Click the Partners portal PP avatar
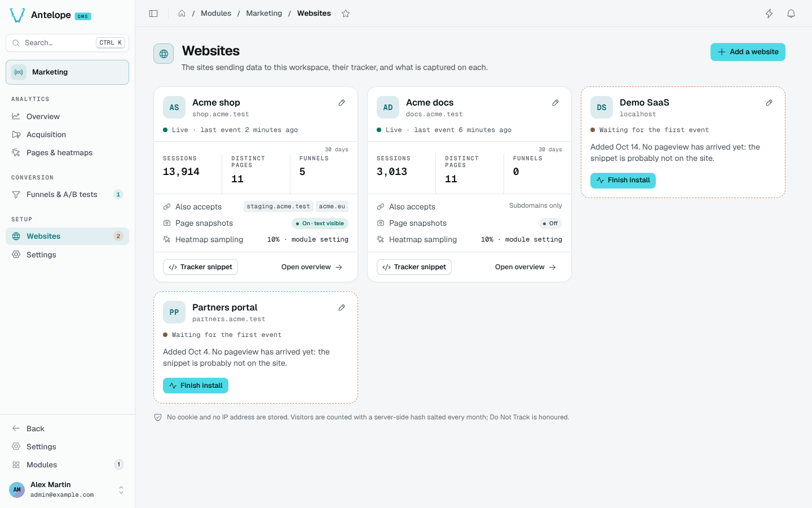 pyautogui.click(x=174, y=312)
